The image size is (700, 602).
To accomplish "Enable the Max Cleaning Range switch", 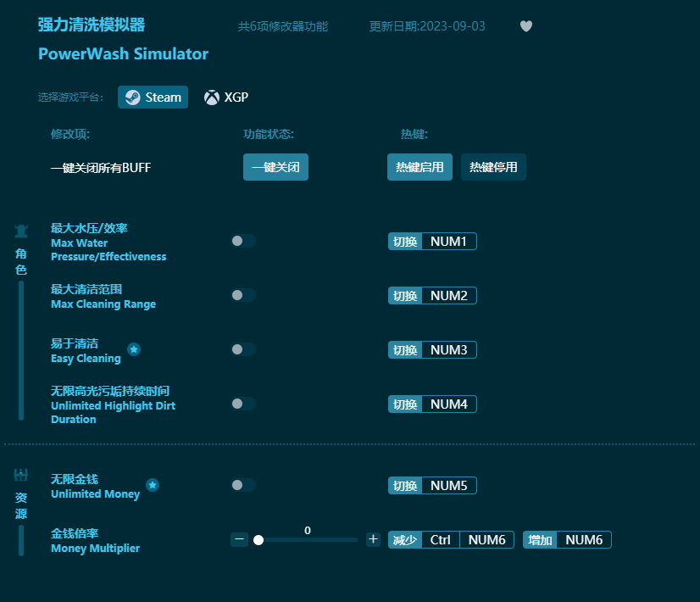I will coord(243,295).
